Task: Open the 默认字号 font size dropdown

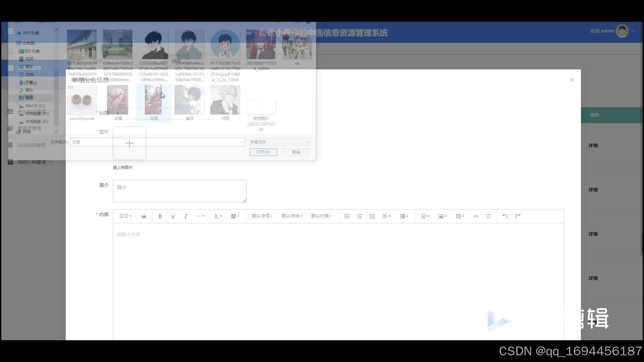Action: (x=262, y=216)
